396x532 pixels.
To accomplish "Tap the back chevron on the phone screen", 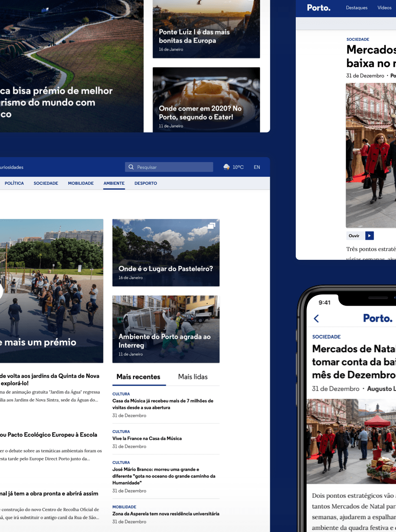I will click(316, 318).
